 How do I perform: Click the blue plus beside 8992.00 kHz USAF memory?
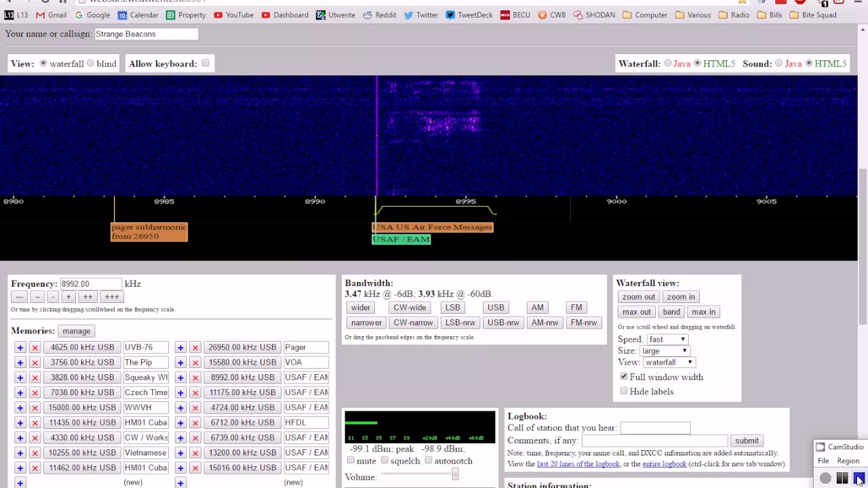point(180,378)
